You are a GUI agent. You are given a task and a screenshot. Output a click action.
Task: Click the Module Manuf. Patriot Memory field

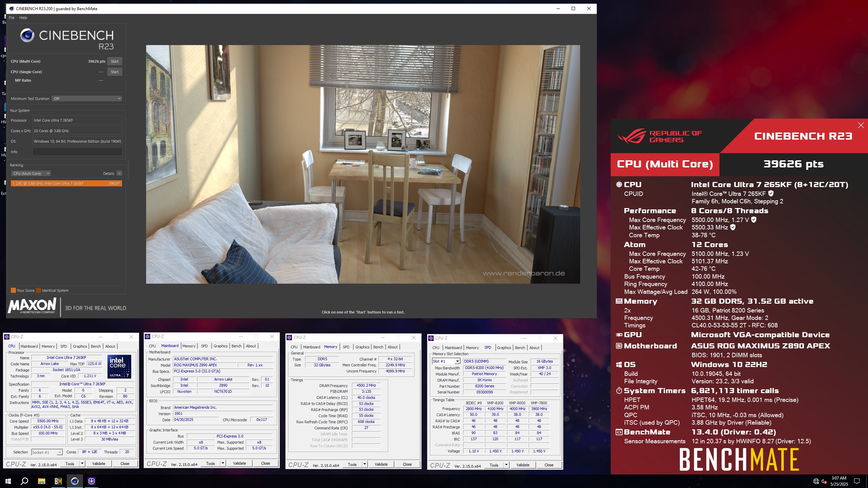pyautogui.click(x=484, y=374)
